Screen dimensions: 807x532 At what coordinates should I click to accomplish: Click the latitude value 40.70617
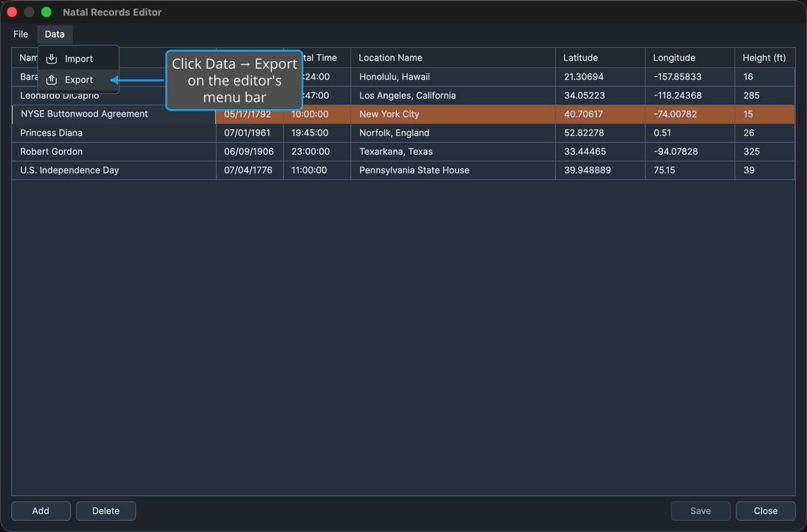click(x=600, y=114)
